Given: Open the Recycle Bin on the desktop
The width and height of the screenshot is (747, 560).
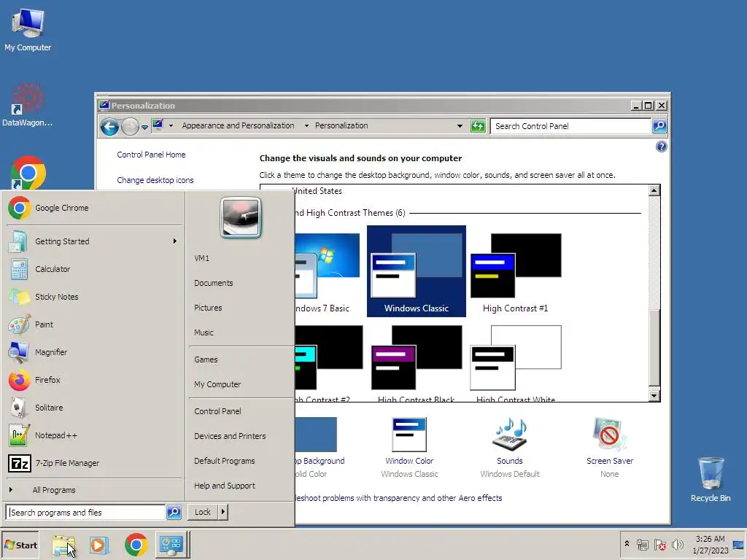Looking at the screenshot, I should [711, 479].
